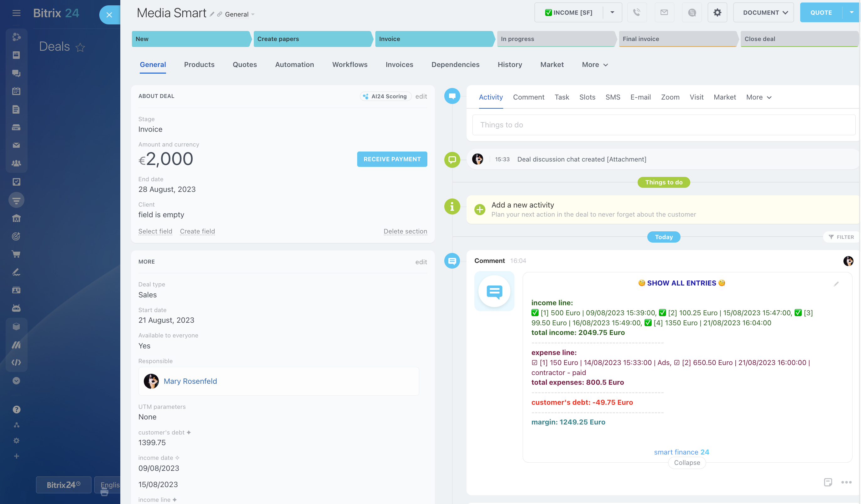Switch to the Products tab
This screenshot has height=504, width=861.
coord(199,64)
